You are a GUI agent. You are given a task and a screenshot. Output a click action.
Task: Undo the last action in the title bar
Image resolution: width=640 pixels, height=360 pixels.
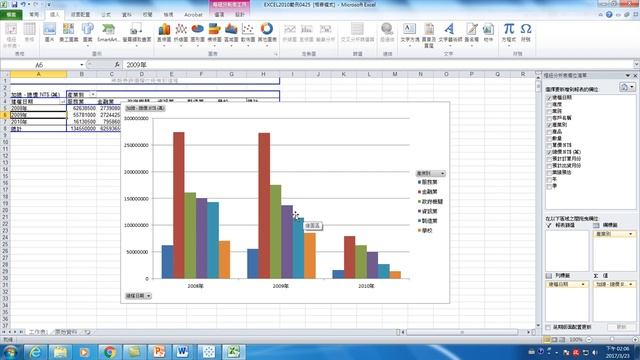pyautogui.click(x=24, y=4)
